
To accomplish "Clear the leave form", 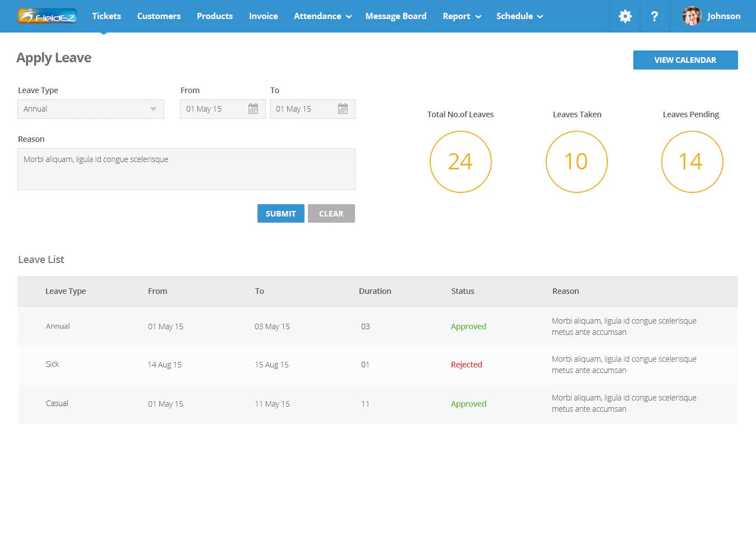I will [331, 214].
